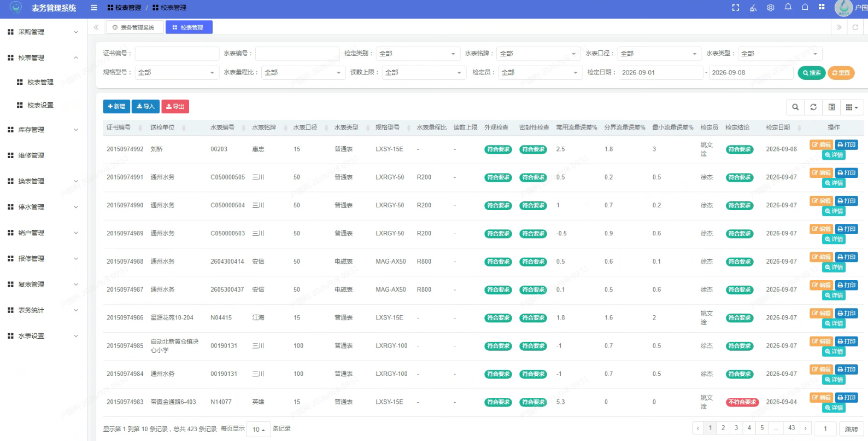Enter fullscreen with the expand icon
Screen dimensions: 868x441
(736, 8)
